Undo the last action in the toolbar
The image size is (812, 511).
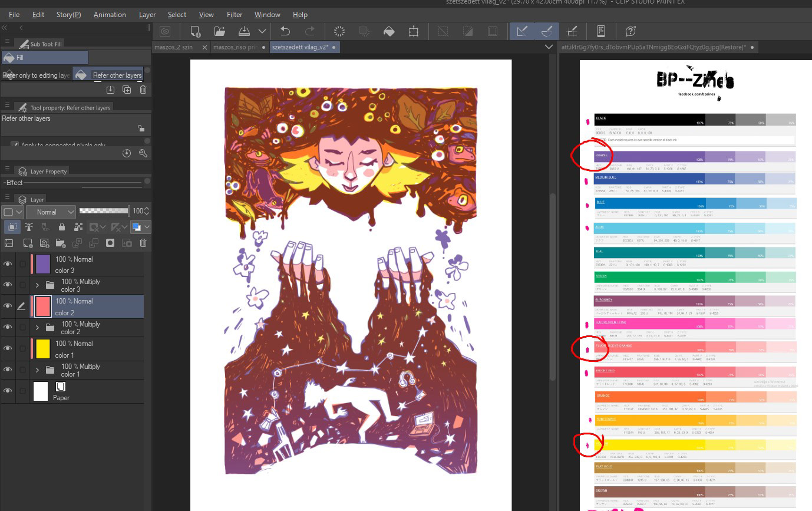pos(285,31)
